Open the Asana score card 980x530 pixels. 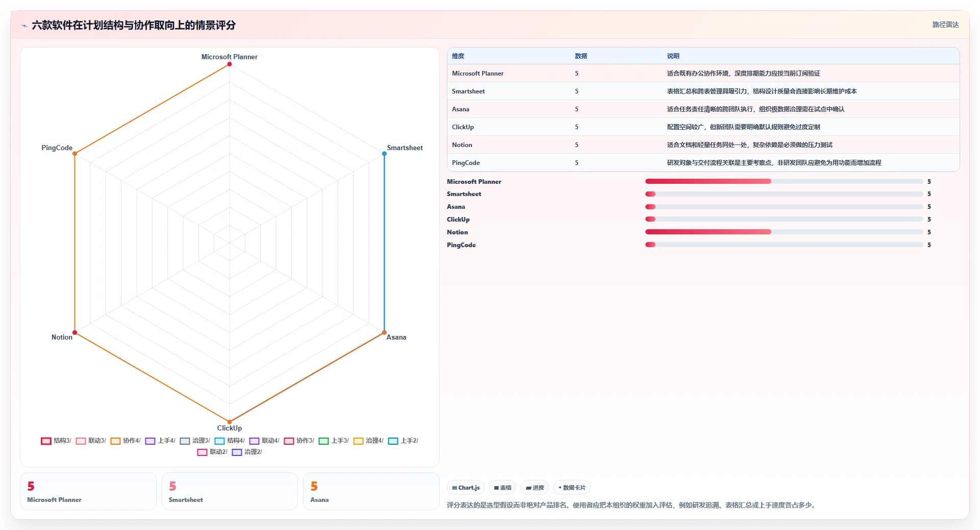tap(371, 491)
